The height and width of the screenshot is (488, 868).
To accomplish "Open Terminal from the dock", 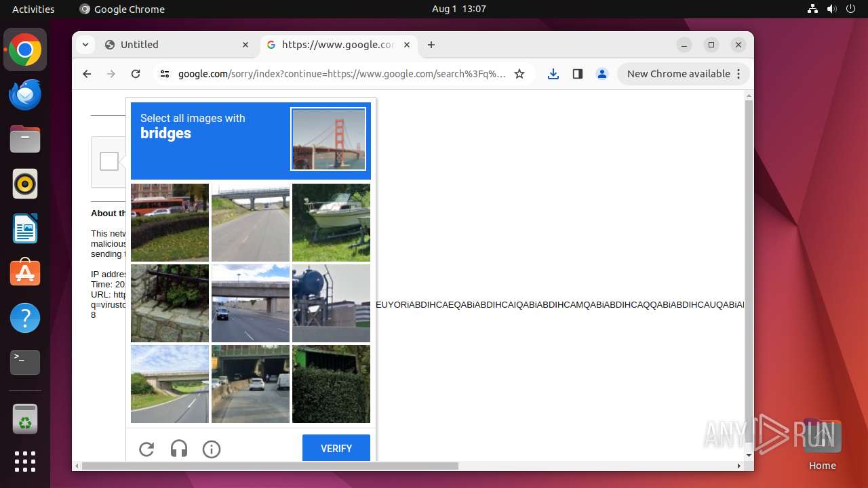I will [25, 363].
